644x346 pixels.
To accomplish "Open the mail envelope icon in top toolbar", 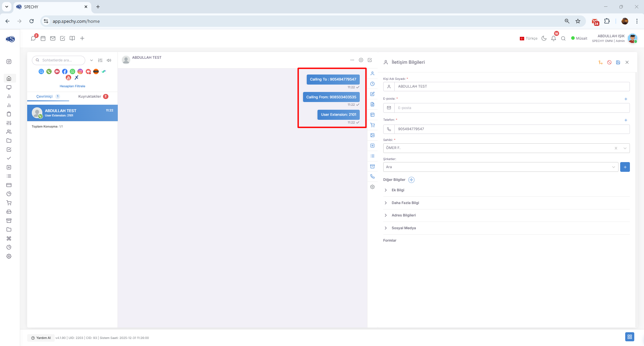I will coord(53,38).
